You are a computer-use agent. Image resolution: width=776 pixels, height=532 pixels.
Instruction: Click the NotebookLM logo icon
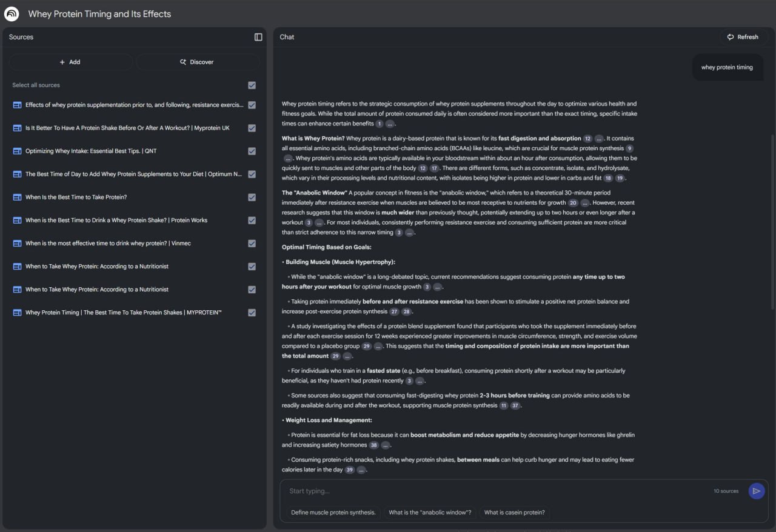point(12,14)
